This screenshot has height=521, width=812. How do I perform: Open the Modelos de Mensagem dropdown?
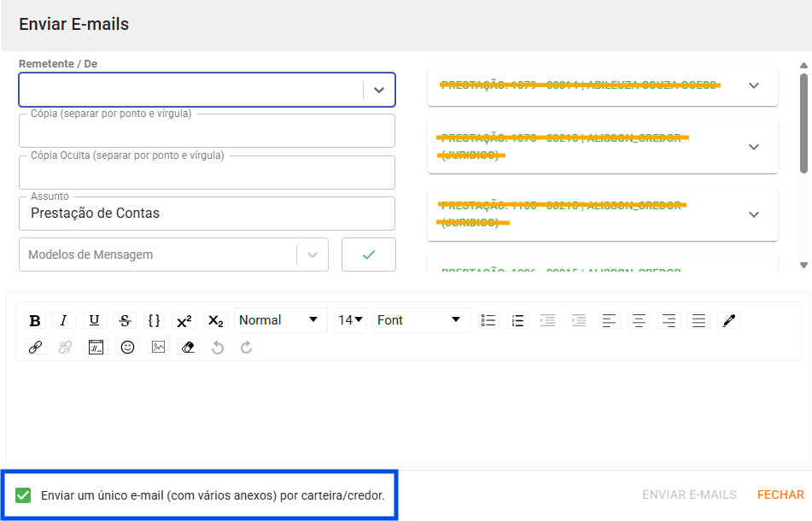[x=312, y=255]
